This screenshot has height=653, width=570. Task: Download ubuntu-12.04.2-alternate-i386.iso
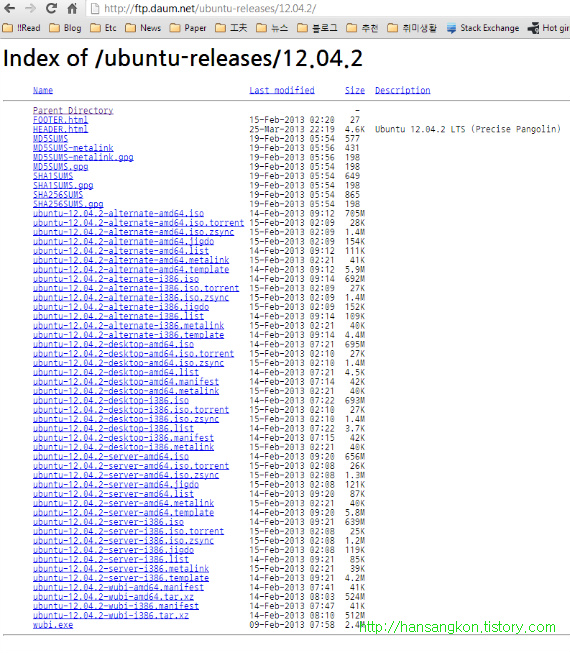(116, 279)
